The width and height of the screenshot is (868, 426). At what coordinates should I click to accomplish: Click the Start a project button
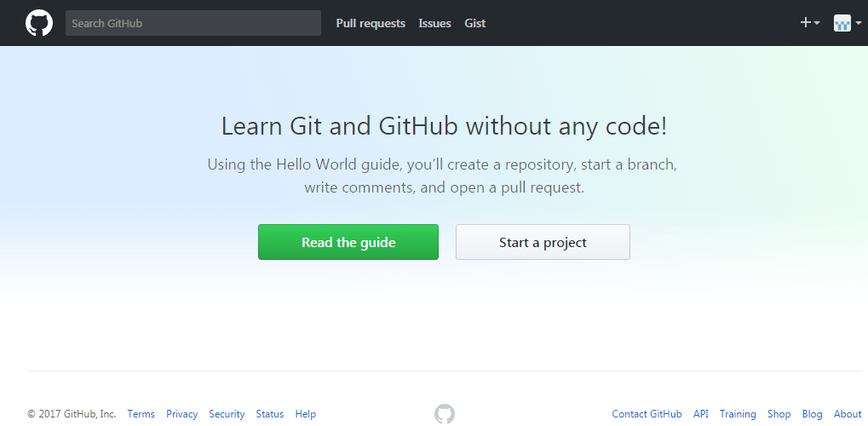click(543, 242)
